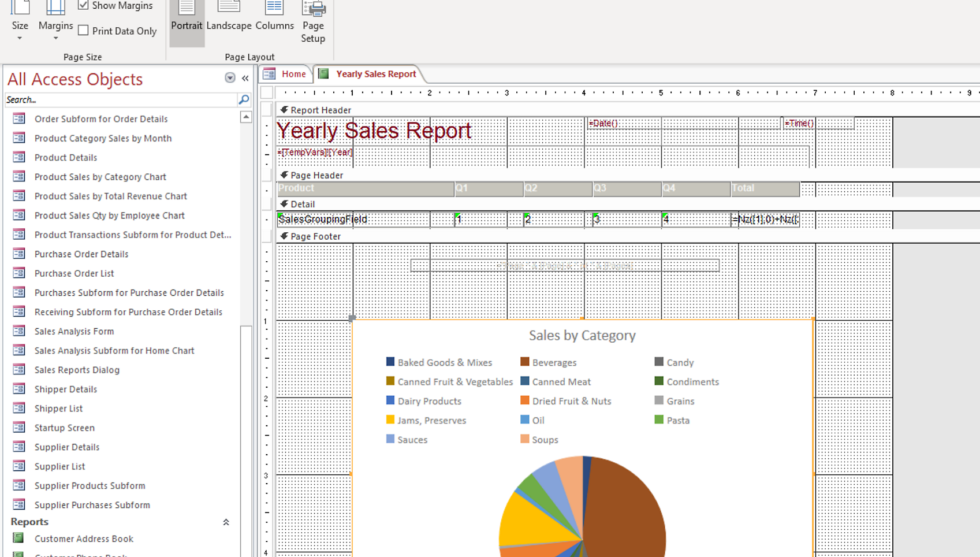This screenshot has width=980, height=557.
Task: Click the form icon beside Sales Analysis Form
Action: pos(19,331)
